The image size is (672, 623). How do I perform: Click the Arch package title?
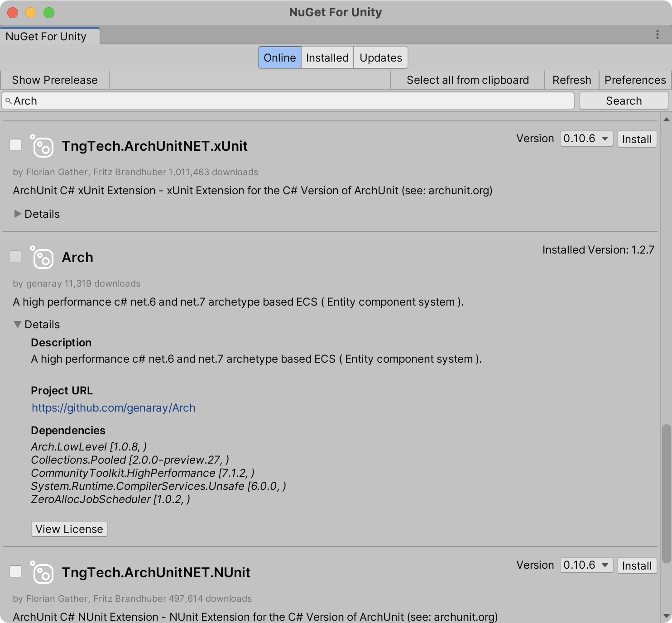(77, 257)
